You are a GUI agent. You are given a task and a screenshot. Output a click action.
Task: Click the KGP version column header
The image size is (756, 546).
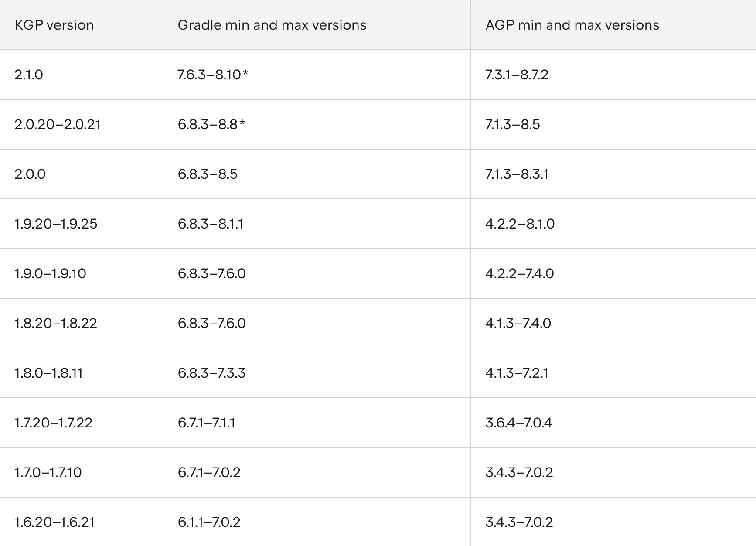tap(82, 25)
